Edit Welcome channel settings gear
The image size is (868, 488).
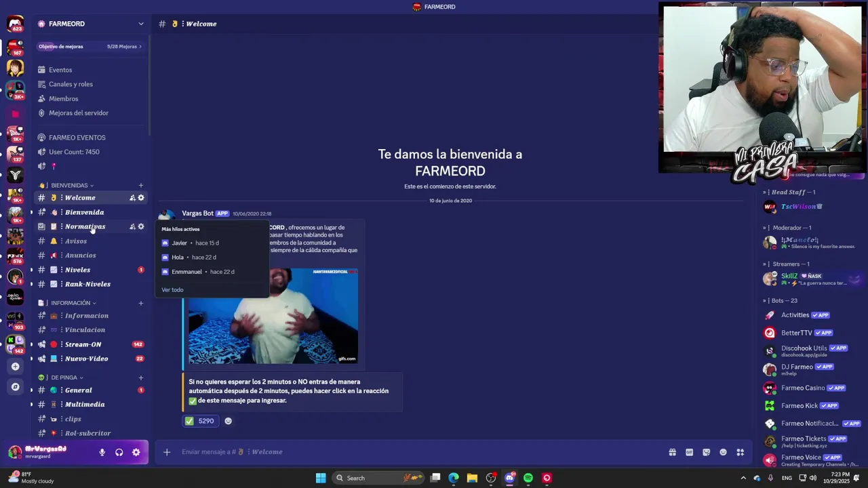(x=141, y=198)
